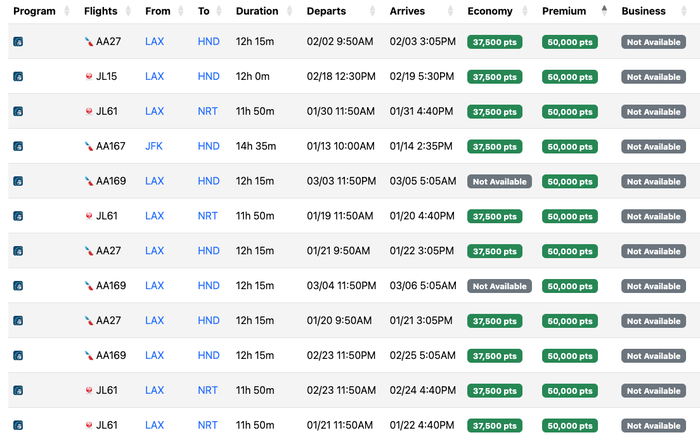Screen dimensions: 700x442
Task: Click the program icon in the AA27 02/02 row
Action: (x=18, y=42)
